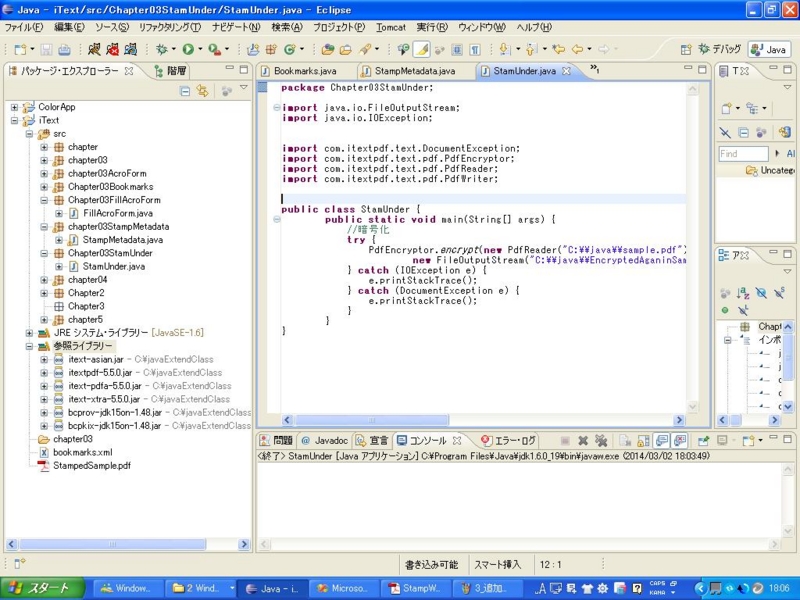Click the Debug bug toolbar icon

tap(162, 49)
